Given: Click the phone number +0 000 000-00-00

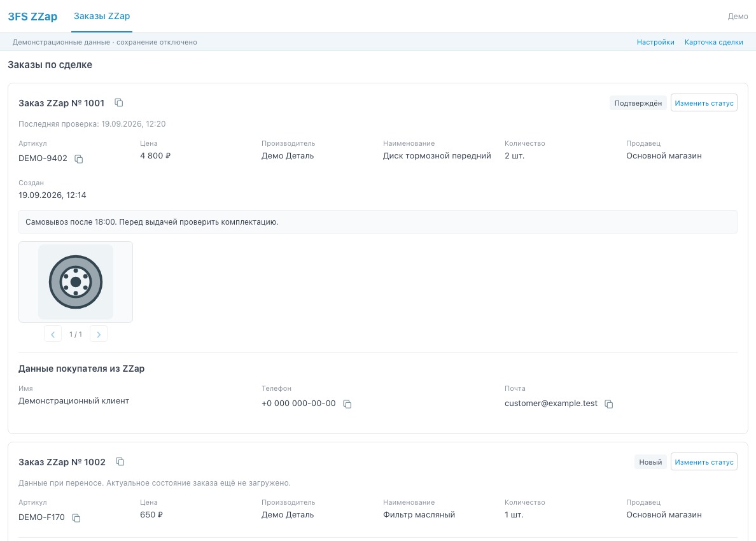Looking at the screenshot, I should point(298,403).
